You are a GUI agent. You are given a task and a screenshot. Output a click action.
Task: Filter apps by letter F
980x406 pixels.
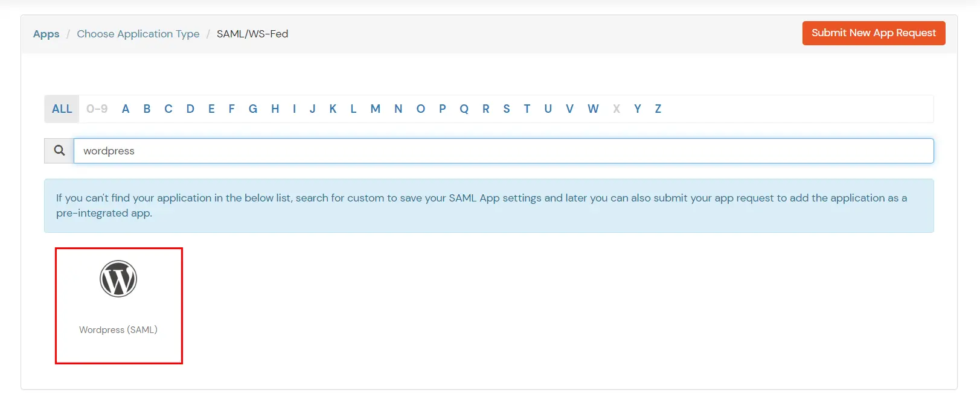click(231, 109)
